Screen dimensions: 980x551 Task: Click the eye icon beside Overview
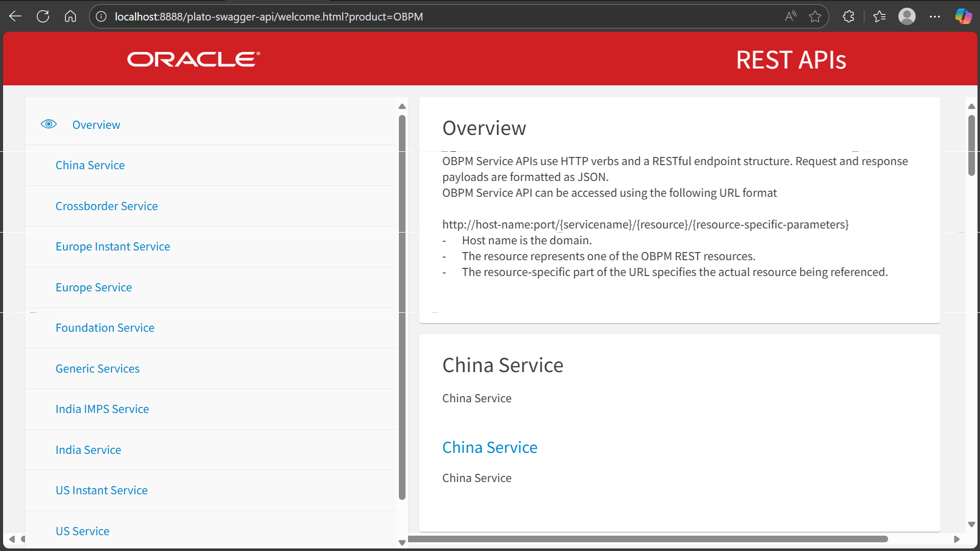click(x=49, y=124)
